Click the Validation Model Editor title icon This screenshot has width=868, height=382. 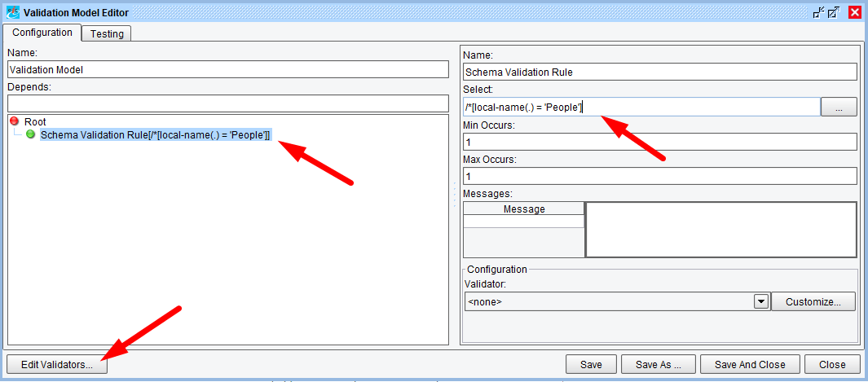click(12, 12)
